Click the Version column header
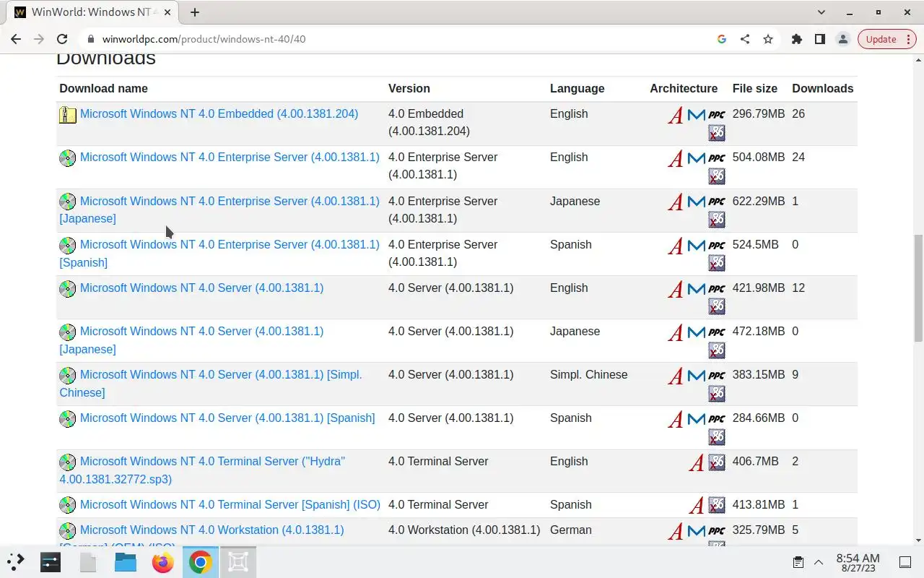 tap(409, 88)
